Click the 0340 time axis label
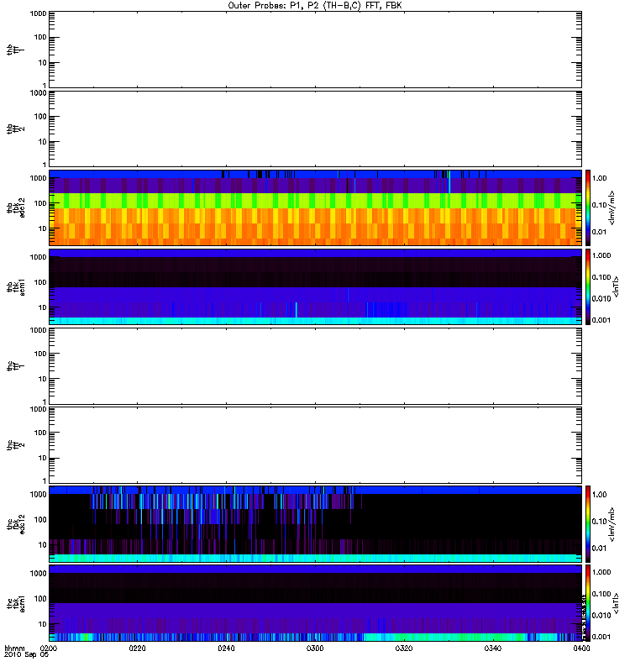 pos(493,648)
